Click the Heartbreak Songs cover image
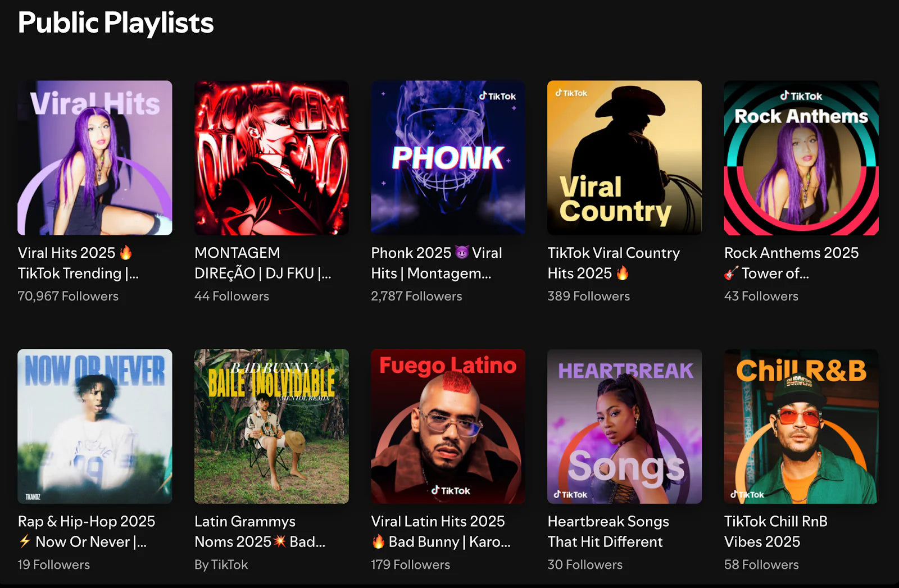The width and height of the screenshot is (899, 588). (624, 426)
